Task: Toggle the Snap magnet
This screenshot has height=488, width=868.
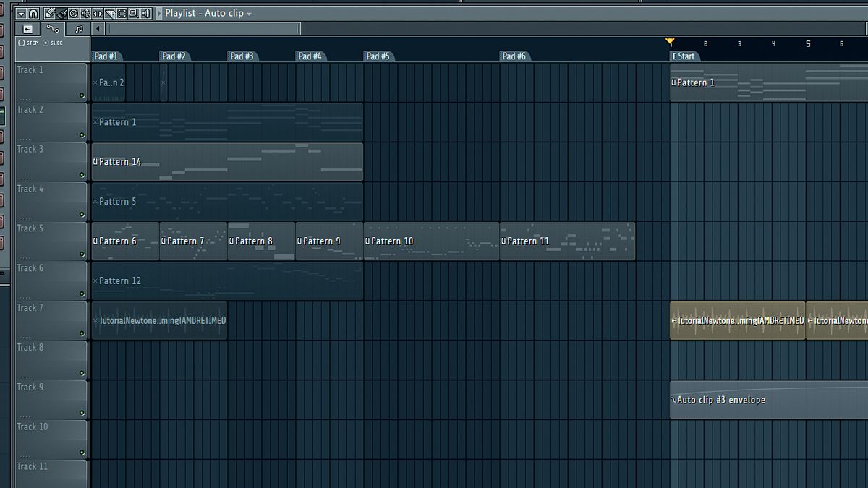Action: point(34,13)
